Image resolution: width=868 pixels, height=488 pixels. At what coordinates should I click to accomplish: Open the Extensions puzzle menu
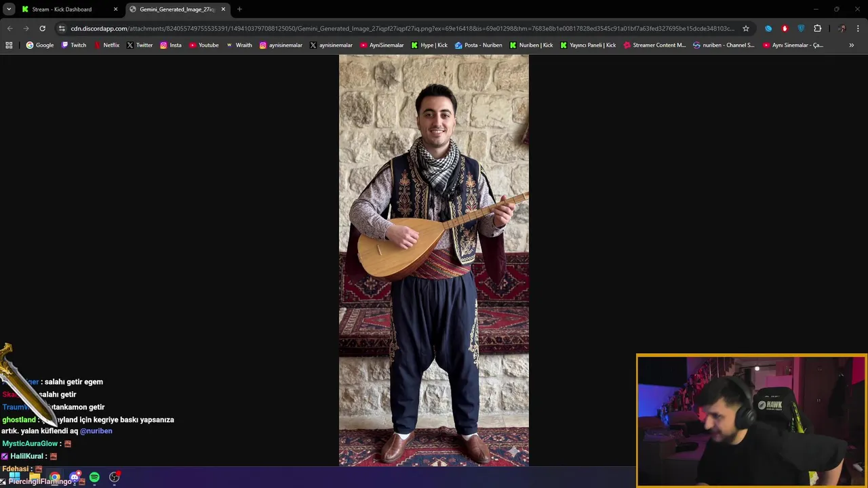point(817,28)
